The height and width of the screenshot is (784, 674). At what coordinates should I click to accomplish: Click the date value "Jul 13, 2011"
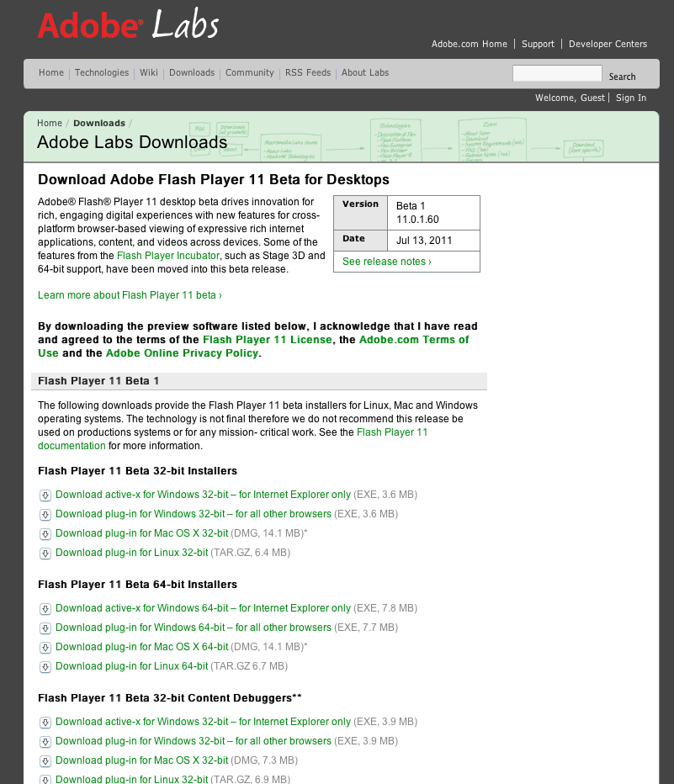424,241
